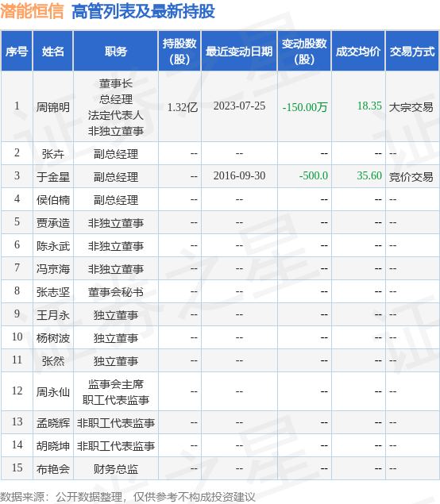This screenshot has width=440, height=504.
Task: Click the name 布艳会 in the last row
Action: point(53,469)
